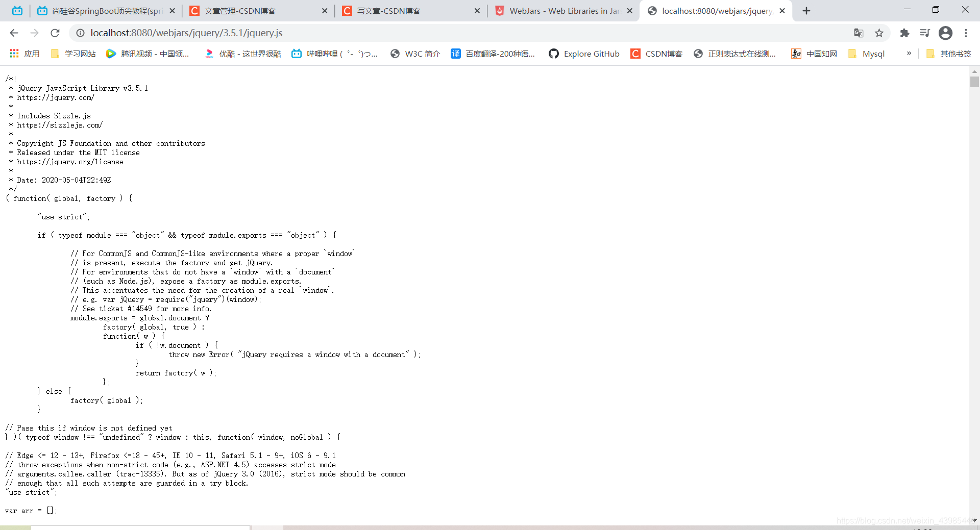The image size is (980, 530).
Task: Click the line 'return factory( w );'
Action: pos(176,373)
